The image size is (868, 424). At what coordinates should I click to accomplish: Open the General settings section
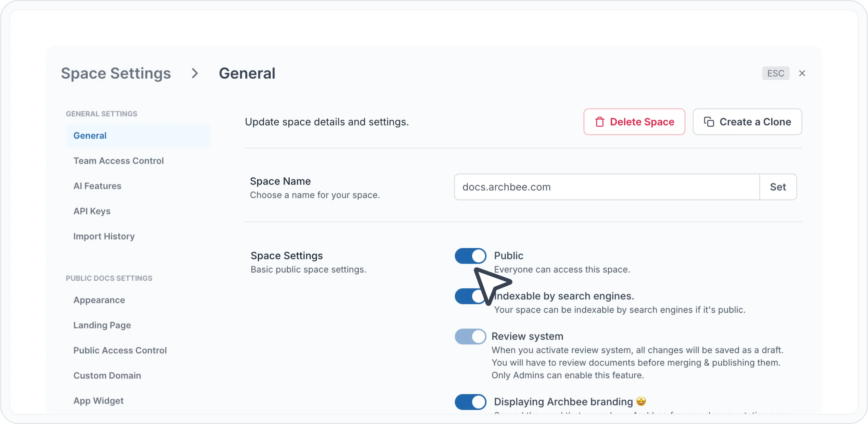click(138, 136)
